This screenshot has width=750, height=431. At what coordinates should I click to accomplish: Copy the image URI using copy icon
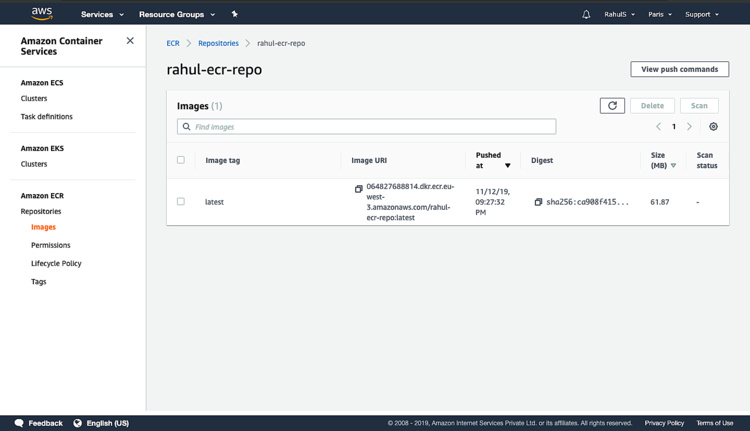[x=359, y=189]
